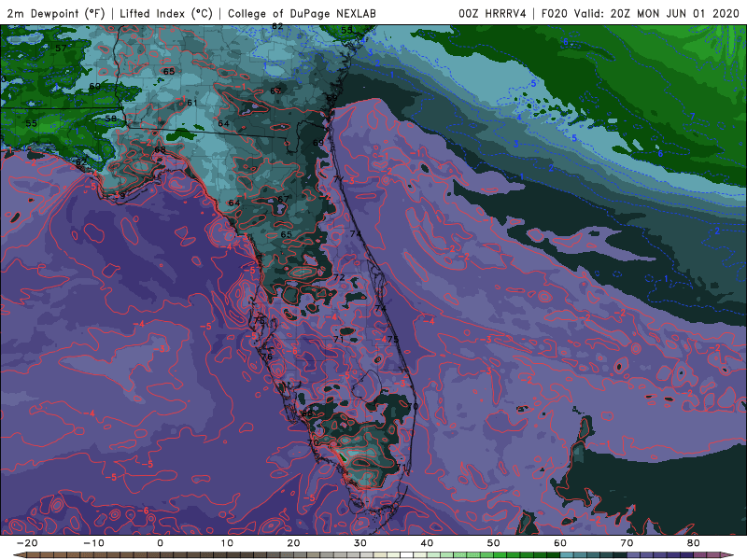Click the '76' dewpoint reading on the map

click(267, 357)
